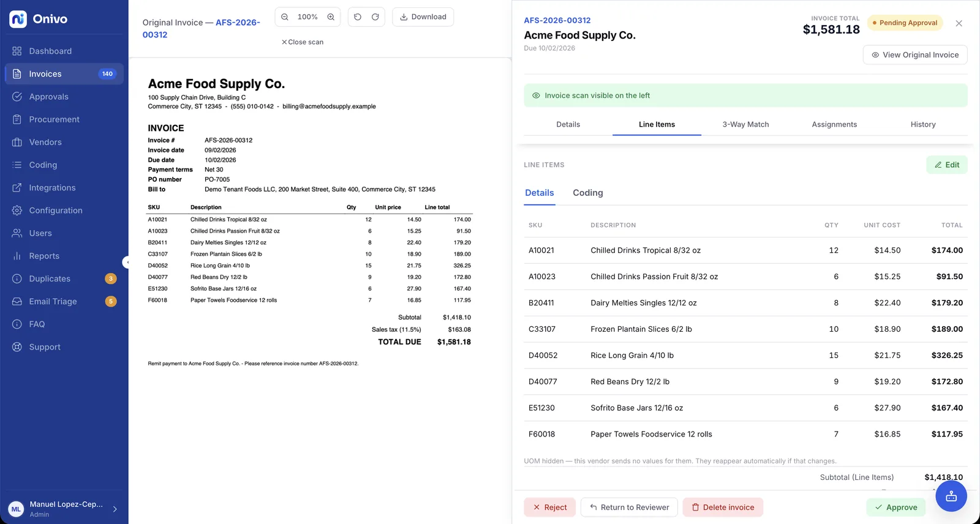
Task: Click total $326.25 for Rice Long Grain
Action: (947, 355)
